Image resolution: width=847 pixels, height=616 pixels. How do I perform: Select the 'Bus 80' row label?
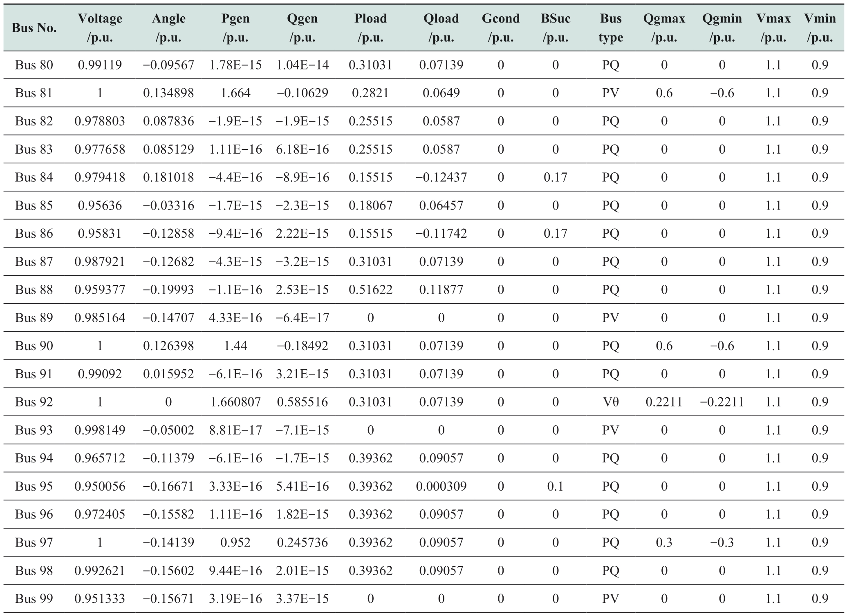click(34, 65)
